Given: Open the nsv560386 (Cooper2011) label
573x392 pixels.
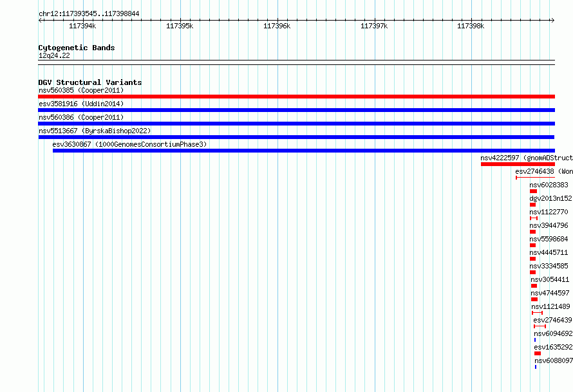Looking at the screenshot, I should 81,117.
